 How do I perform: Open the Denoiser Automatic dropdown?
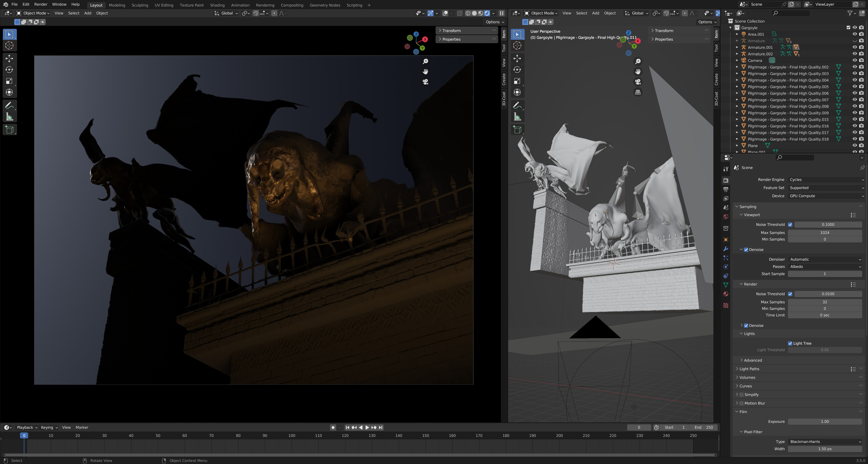click(825, 260)
